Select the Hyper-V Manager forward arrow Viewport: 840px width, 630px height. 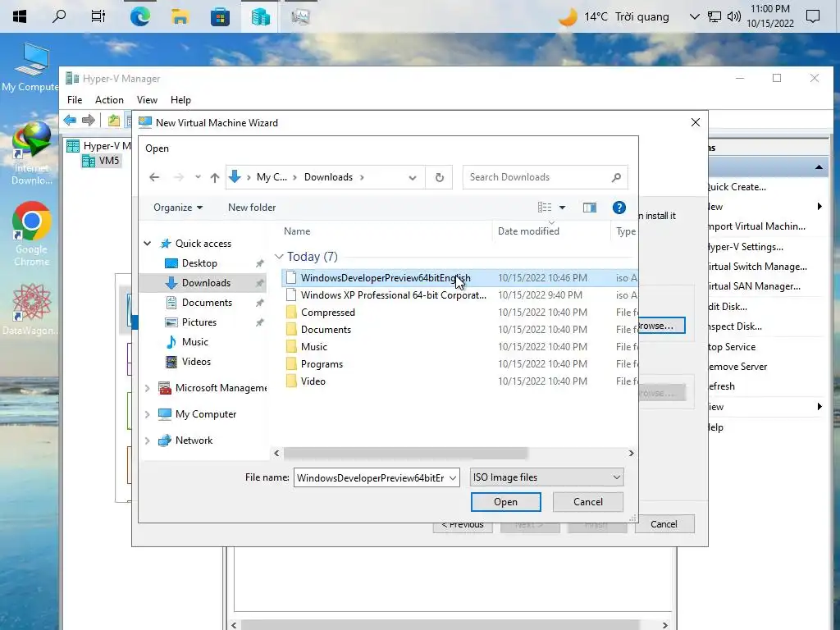point(89,120)
